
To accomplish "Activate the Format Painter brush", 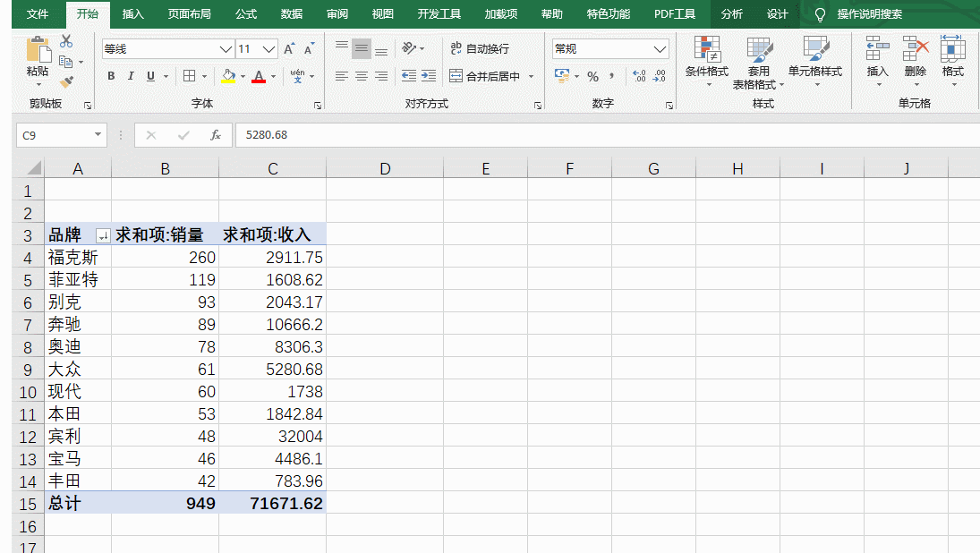I will pos(66,81).
